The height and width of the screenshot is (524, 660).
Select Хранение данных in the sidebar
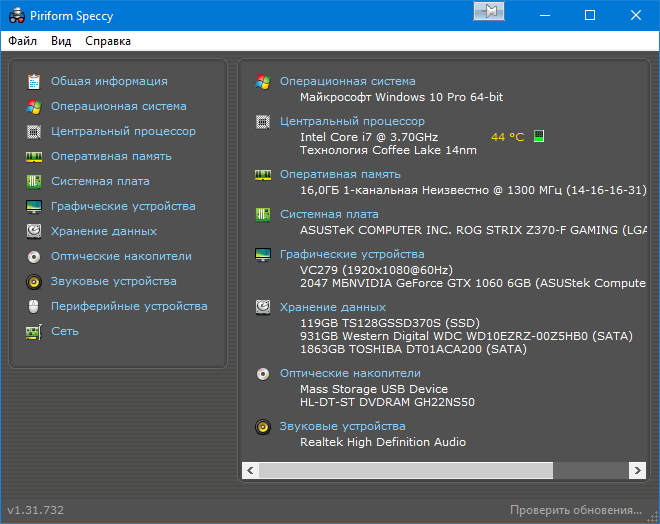pyautogui.click(x=104, y=231)
